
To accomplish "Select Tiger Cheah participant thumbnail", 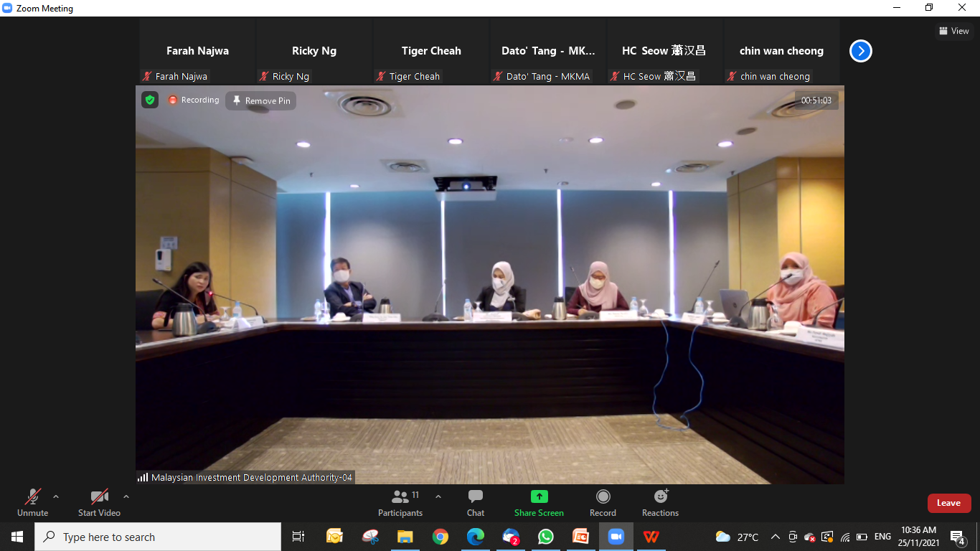I will (431, 51).
